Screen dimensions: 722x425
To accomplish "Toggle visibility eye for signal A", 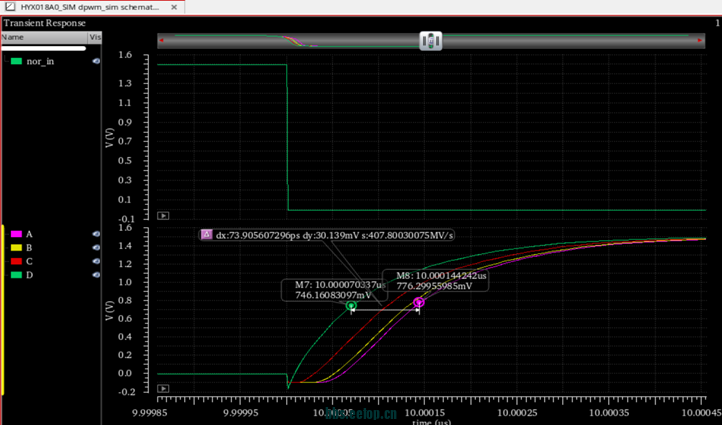I will point(96,234).
